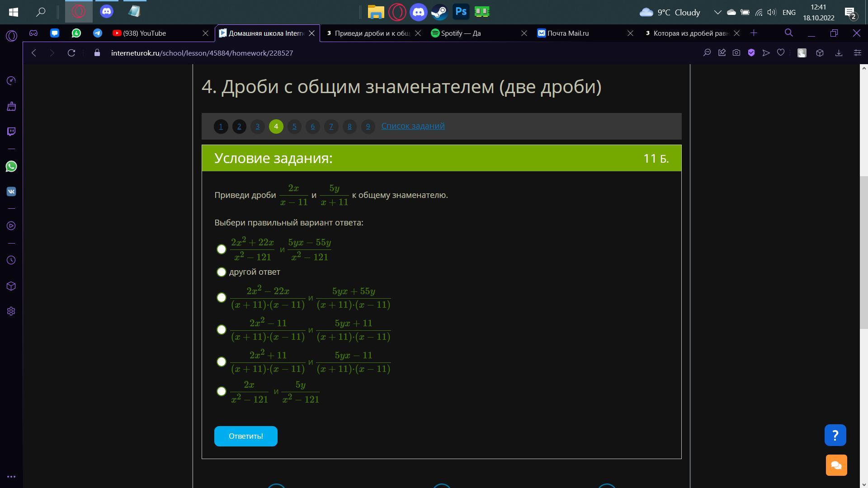Open History clock icon in sidebar
868x488 pixels.
(11, 260)
